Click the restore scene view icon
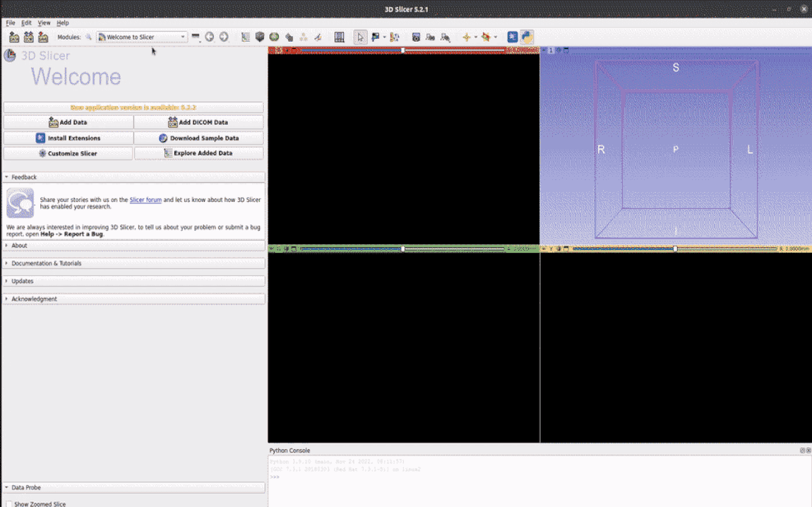 (445, 37)
